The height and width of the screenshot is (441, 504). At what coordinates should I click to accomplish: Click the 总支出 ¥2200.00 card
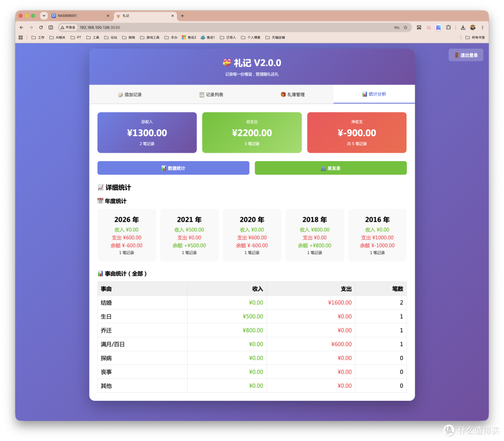(x=252, y=133)
